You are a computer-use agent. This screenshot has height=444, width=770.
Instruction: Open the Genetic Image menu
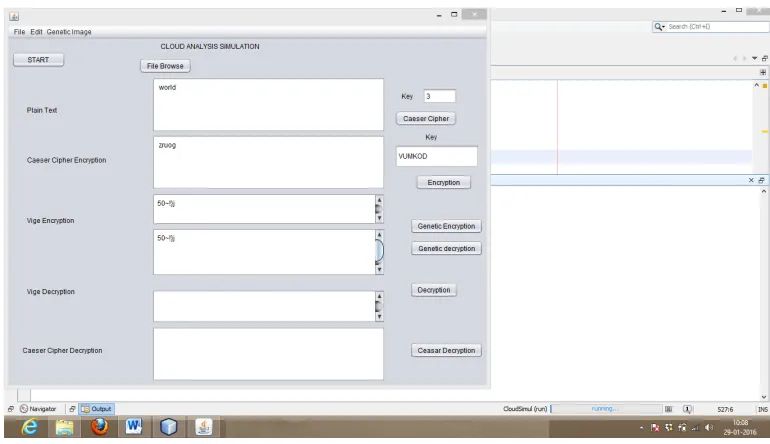coord(69,32)
